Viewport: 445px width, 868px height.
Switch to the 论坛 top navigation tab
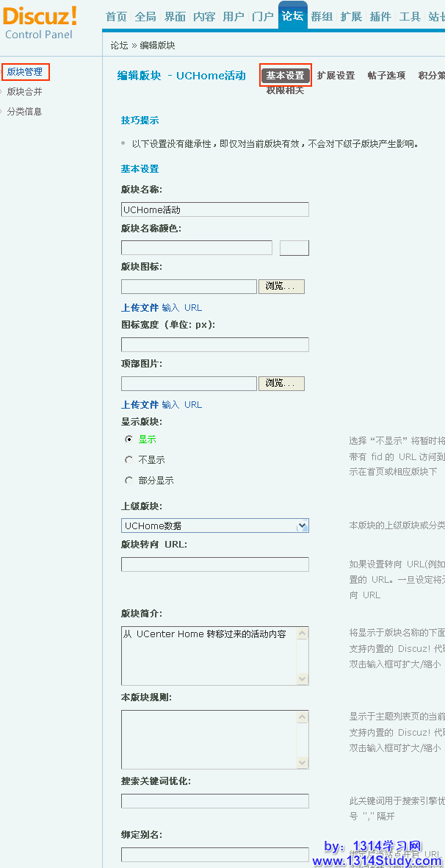[292, 17]
